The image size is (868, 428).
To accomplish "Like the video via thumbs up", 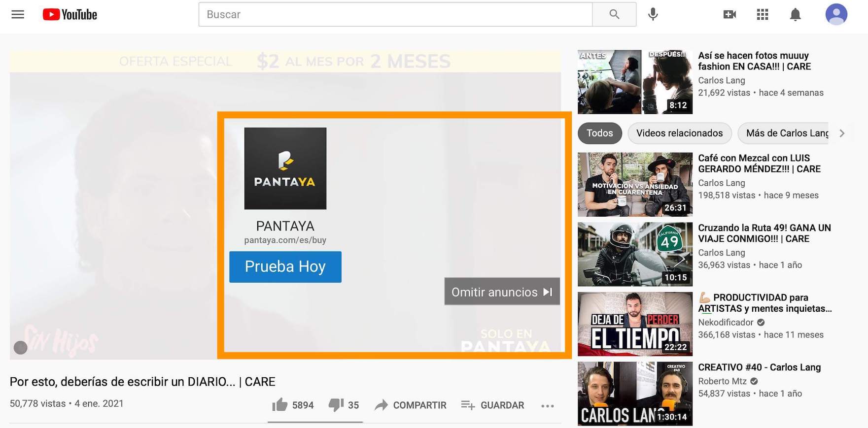I will coord(280,405).
